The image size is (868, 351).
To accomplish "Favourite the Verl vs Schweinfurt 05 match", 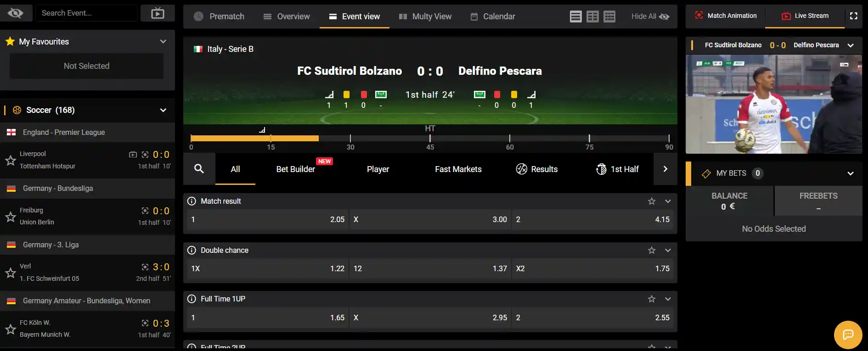I will (11, 273).
